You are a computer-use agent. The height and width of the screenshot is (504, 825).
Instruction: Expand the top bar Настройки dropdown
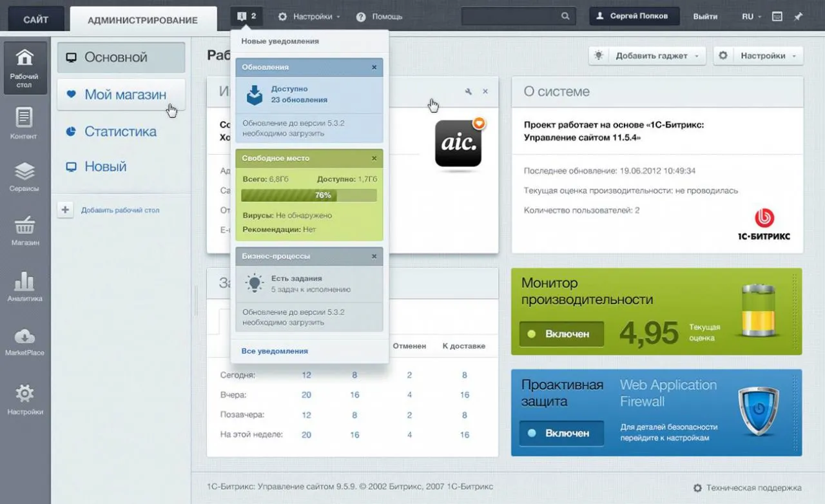[309, 17]
